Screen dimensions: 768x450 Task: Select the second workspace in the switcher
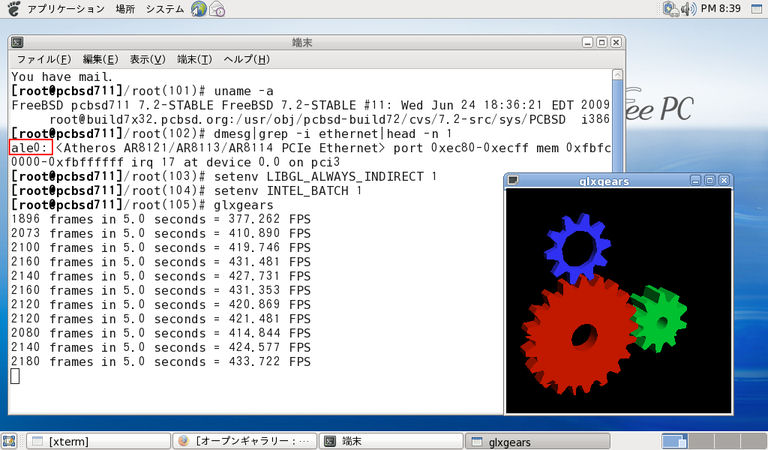coord(701,441)
